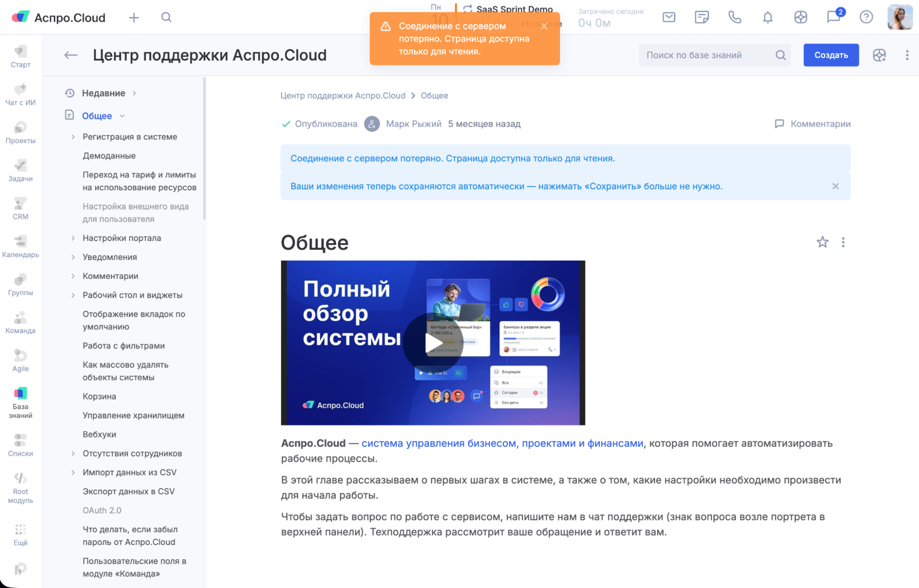Dismiss the autosave info banner

[x=835, y=186]
